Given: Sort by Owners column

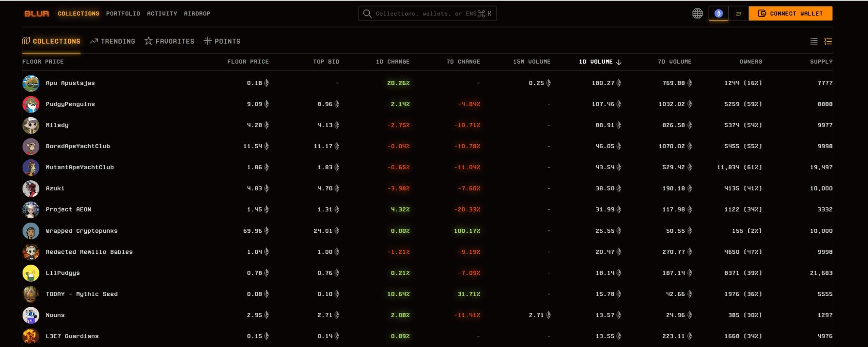Looking at the screenshot, I should click(751, 62).
